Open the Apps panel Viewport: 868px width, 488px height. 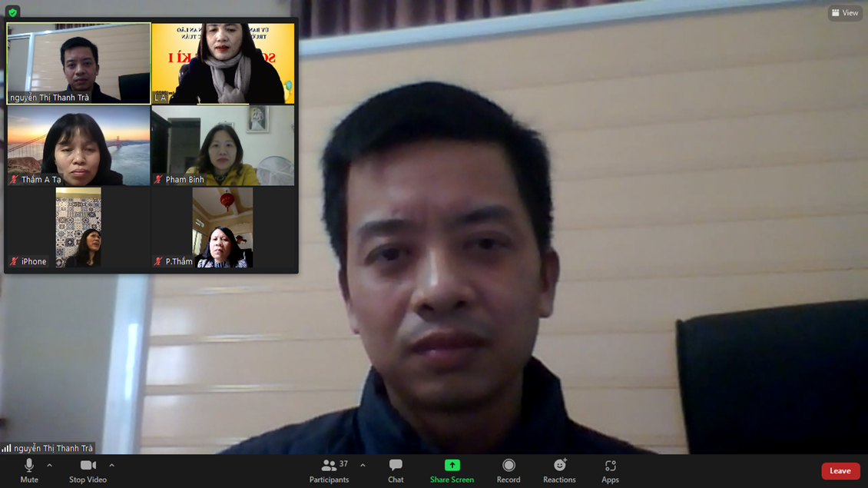pyautogui.click(x=610, y=470)
